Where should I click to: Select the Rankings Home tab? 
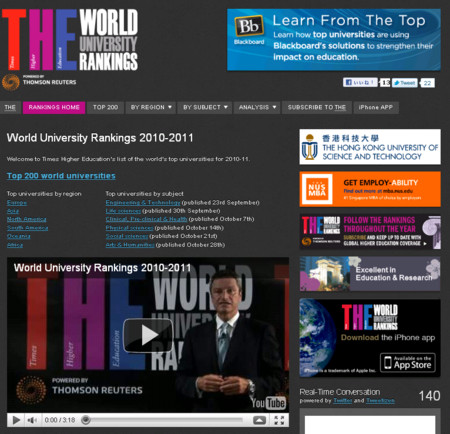[x=54, y=107]
